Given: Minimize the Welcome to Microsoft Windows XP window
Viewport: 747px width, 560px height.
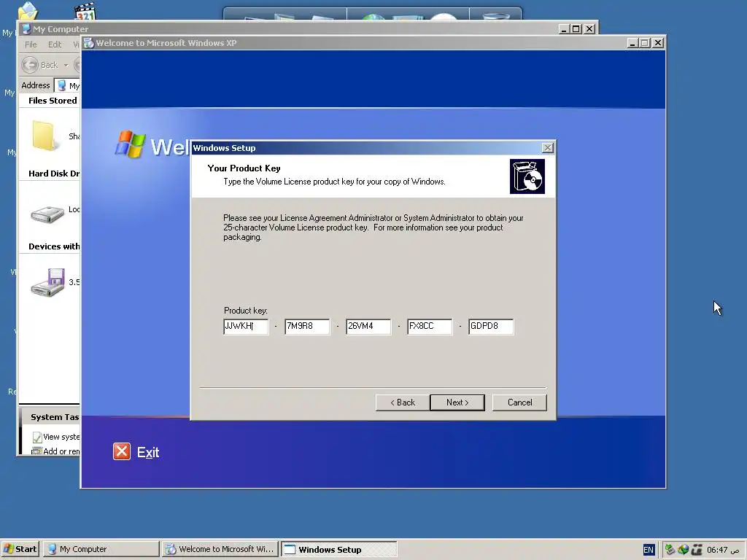Looking at the screenshot, I should pyautogui.click(x=632, y=43).
